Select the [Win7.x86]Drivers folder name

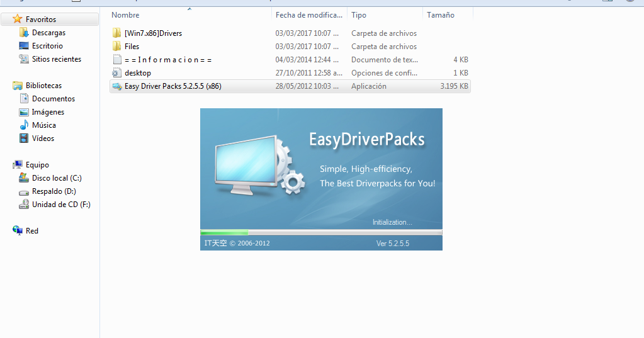[153, 33]
